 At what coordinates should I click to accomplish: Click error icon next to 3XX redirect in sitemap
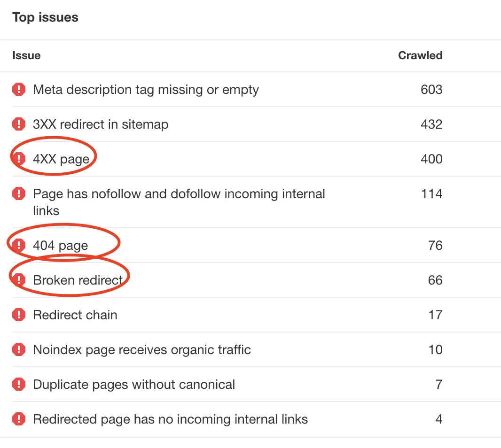click(19, 124)
